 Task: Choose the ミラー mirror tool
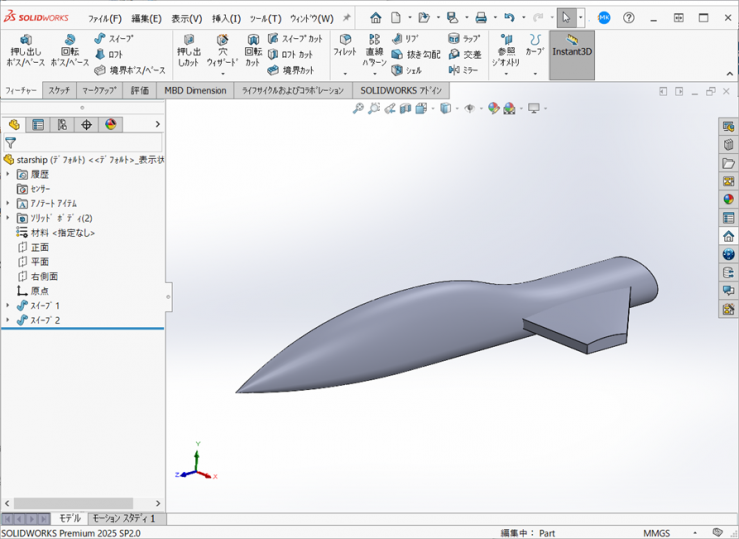[464, 70]
